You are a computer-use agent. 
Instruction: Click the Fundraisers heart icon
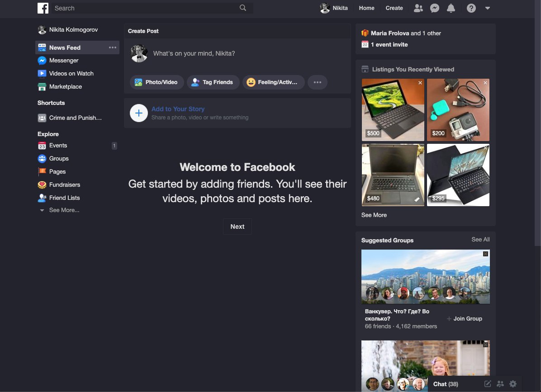coord(42,185)
